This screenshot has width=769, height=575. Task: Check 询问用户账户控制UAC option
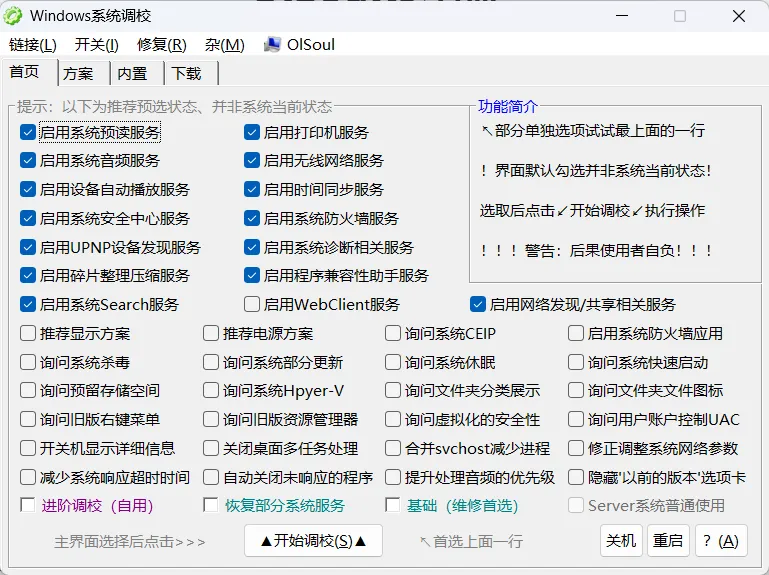click(576, 419)
